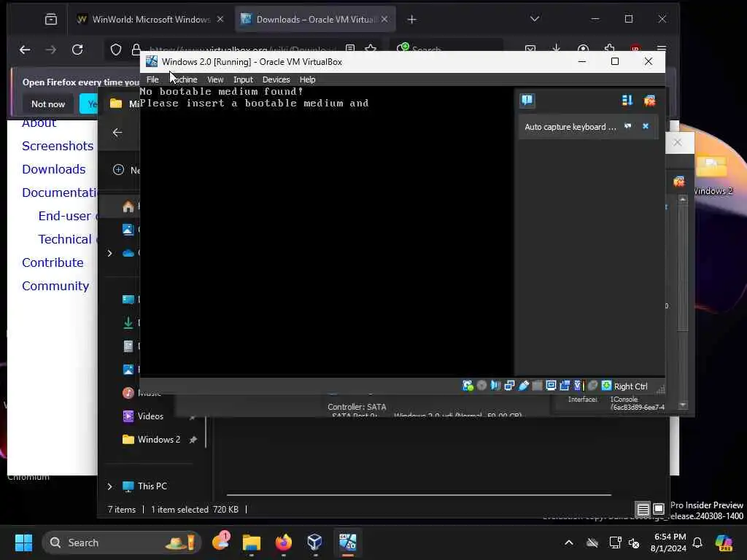
Task: Click display status icon in VM status bar
Action: click(551, 386)
